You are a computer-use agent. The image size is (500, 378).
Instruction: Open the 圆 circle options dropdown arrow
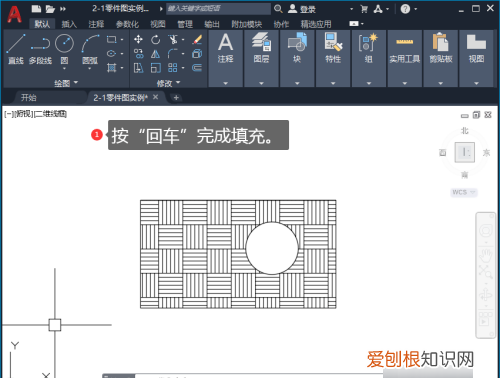[x=64, y=69]
